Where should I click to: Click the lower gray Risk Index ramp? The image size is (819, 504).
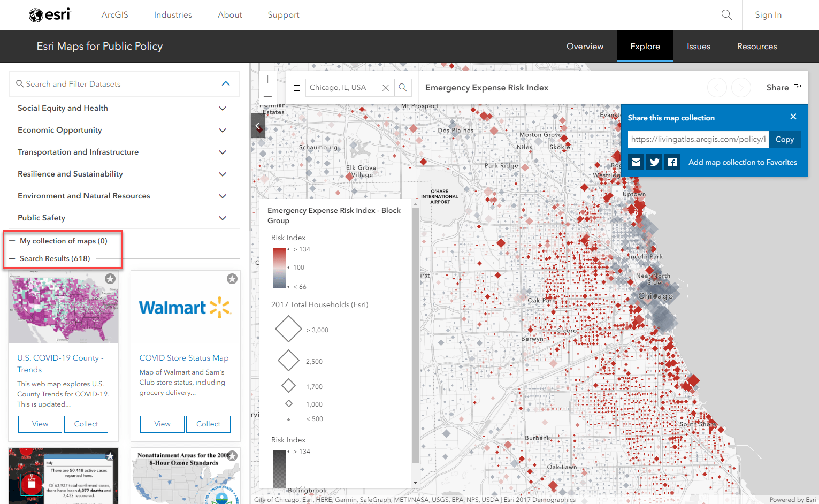pyautogui.click(x=279, y=469)
